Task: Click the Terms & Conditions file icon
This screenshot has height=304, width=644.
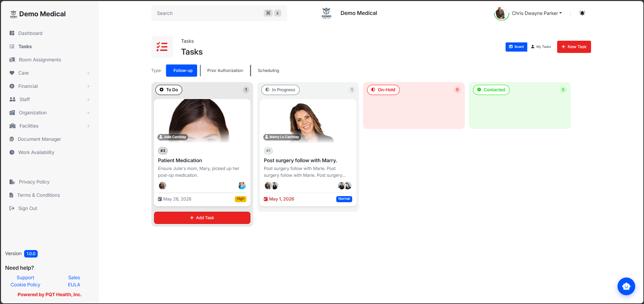Action: point(11,195)
